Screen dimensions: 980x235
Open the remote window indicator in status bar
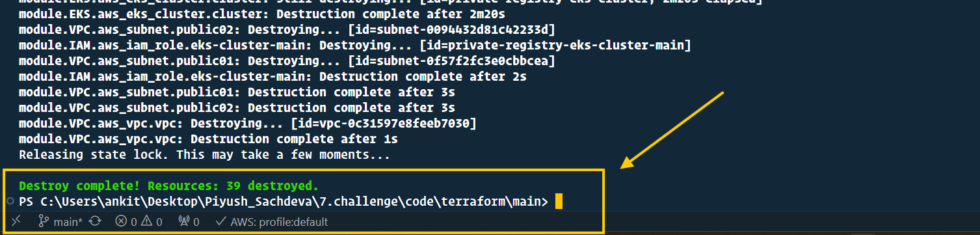coord(16,221)
